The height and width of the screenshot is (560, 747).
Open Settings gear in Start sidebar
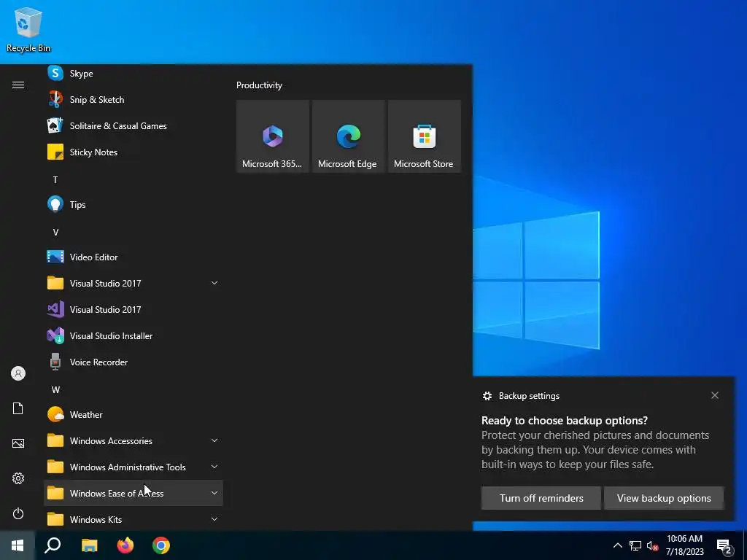point(18,478)
